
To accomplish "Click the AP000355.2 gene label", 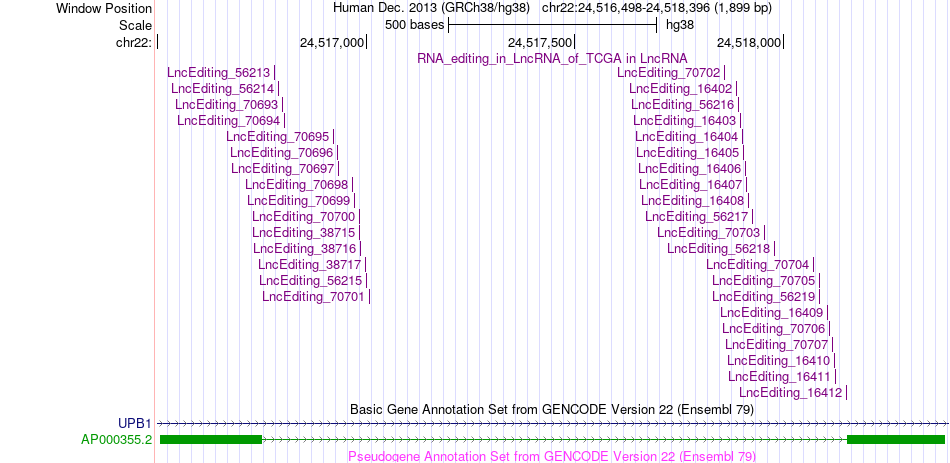I will point(117,439).
